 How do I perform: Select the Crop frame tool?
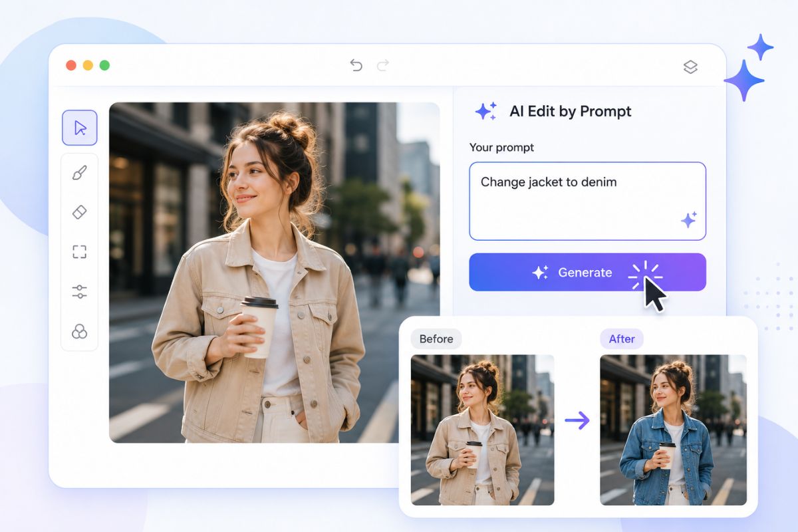pyautogui.click(x=79, y=252)
